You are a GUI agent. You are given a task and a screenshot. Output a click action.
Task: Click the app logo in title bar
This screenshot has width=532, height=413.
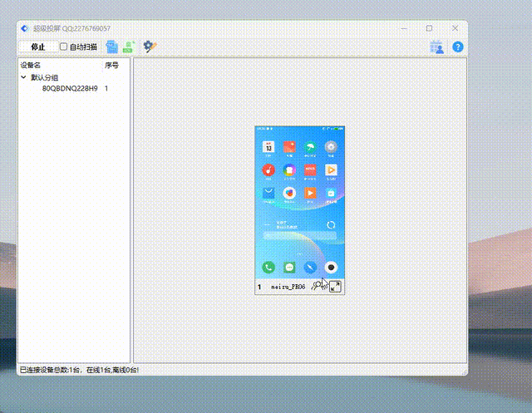pyautogui.click(x=24, y=28)
